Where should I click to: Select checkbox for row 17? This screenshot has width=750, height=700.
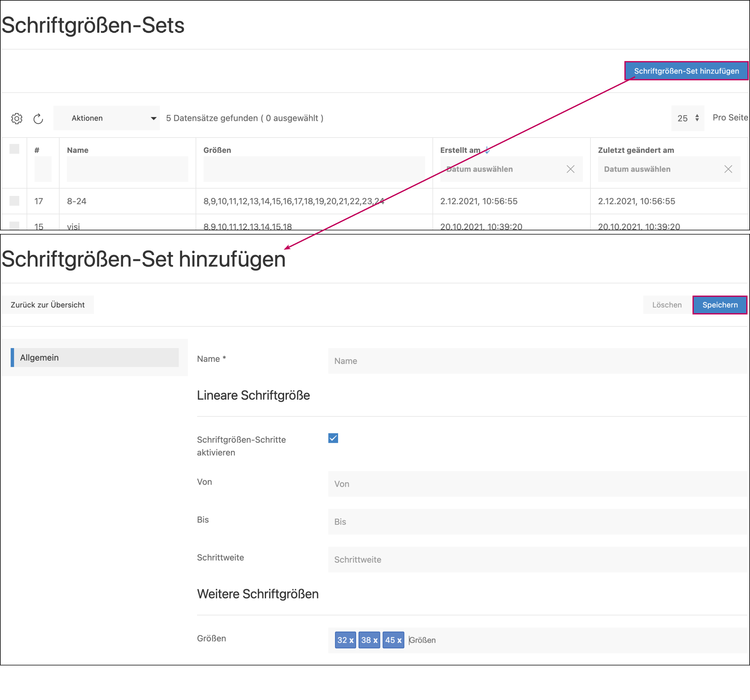point(14,201)
